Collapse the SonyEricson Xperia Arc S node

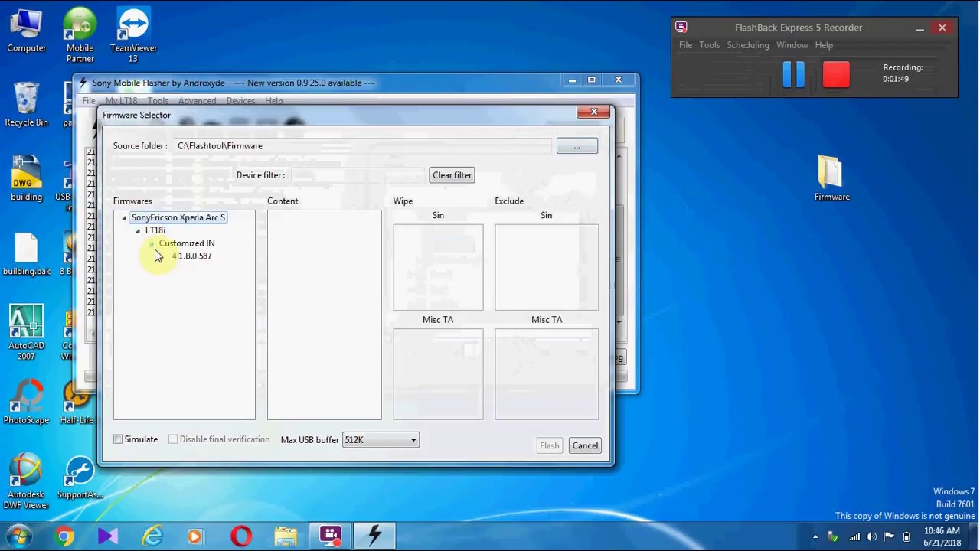(124, 218)
